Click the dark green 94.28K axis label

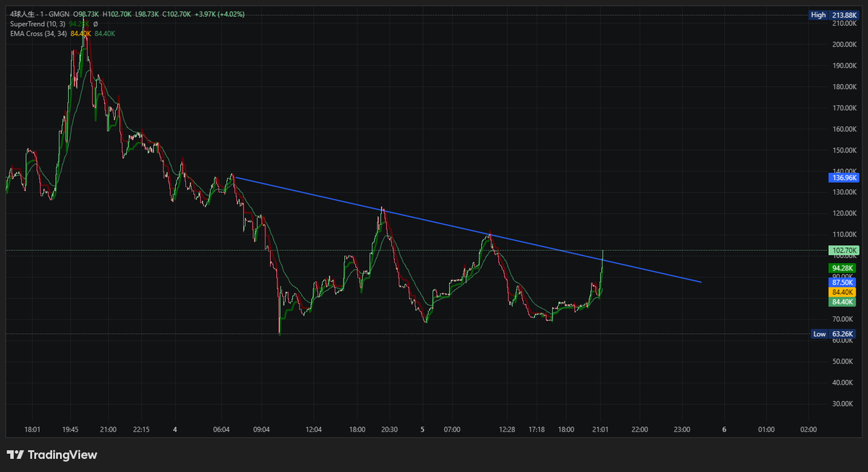[x=843, y=267]
